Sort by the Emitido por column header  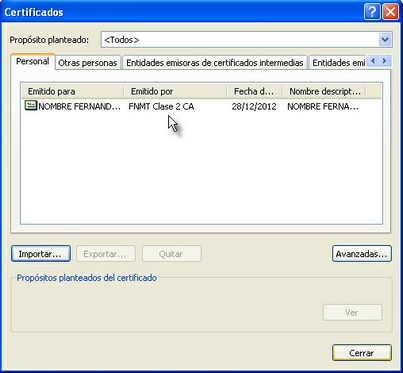click(x=175, y=91)
